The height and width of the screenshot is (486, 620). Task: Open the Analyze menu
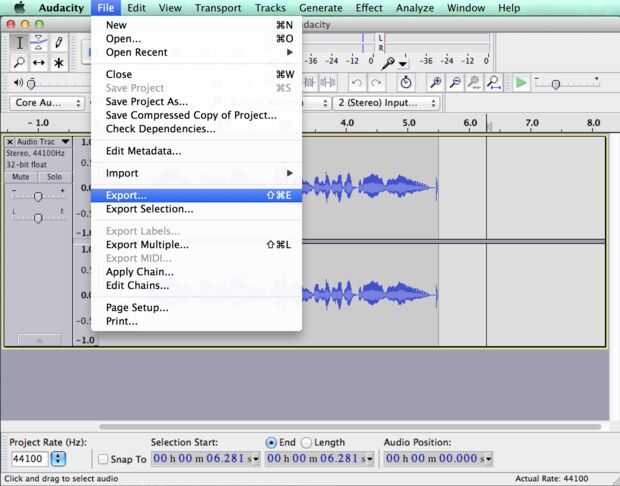click(415, 8)
